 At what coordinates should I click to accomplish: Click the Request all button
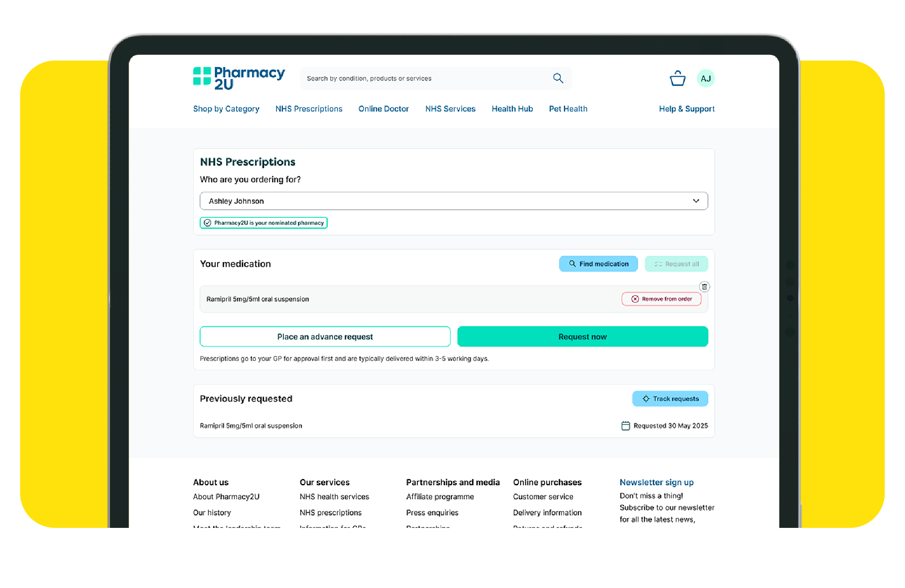click(676, 264)
